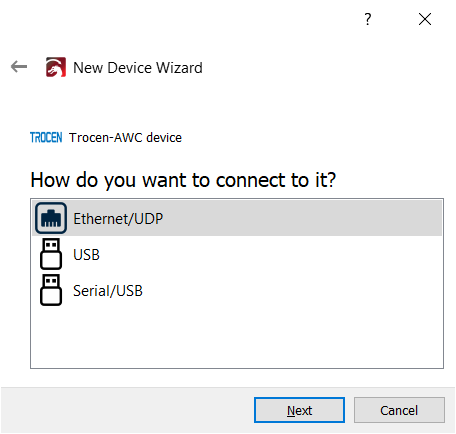Click blank space right of USB entry
The image size is (456, 434).
[x=270, y=254]
